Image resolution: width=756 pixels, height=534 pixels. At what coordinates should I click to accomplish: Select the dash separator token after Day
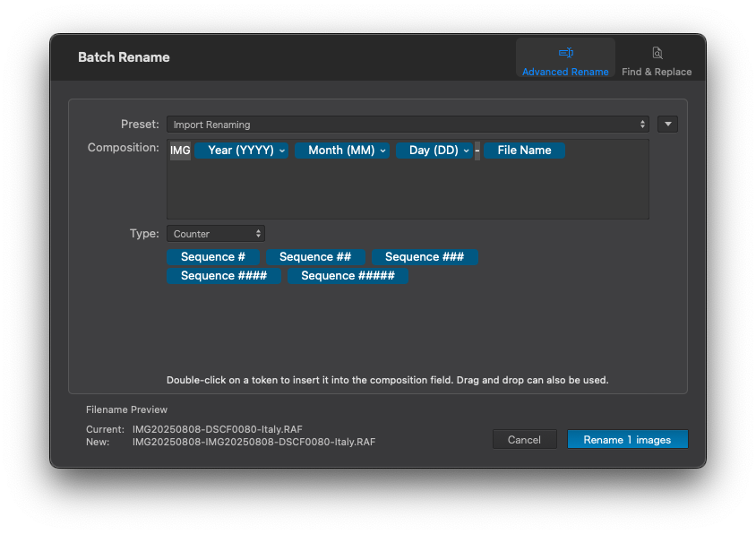click(477, 151)
